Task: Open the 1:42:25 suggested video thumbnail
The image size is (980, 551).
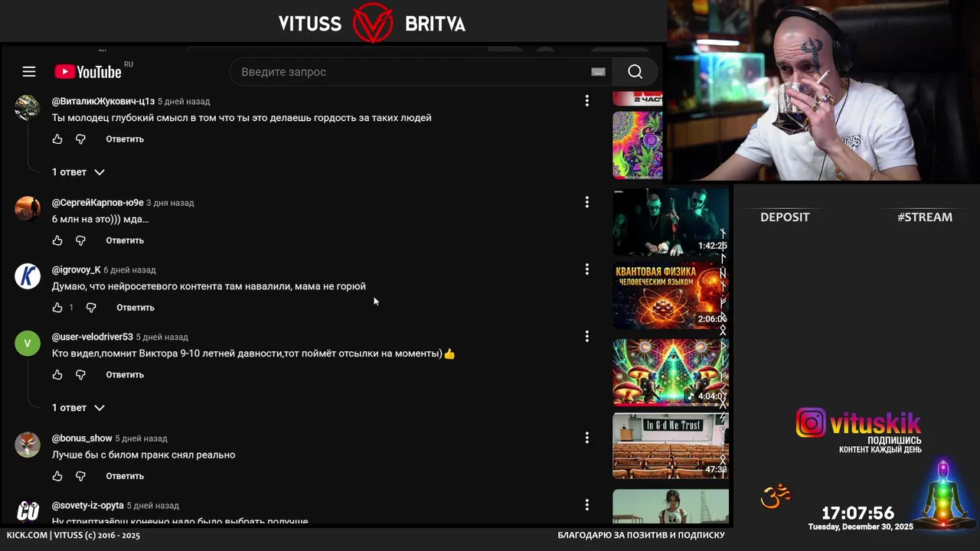Action: 671,222
